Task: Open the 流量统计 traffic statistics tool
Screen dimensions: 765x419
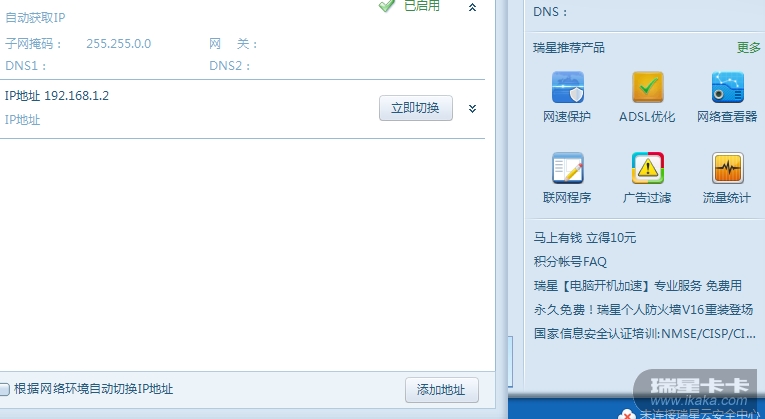Action: point(727,177)
